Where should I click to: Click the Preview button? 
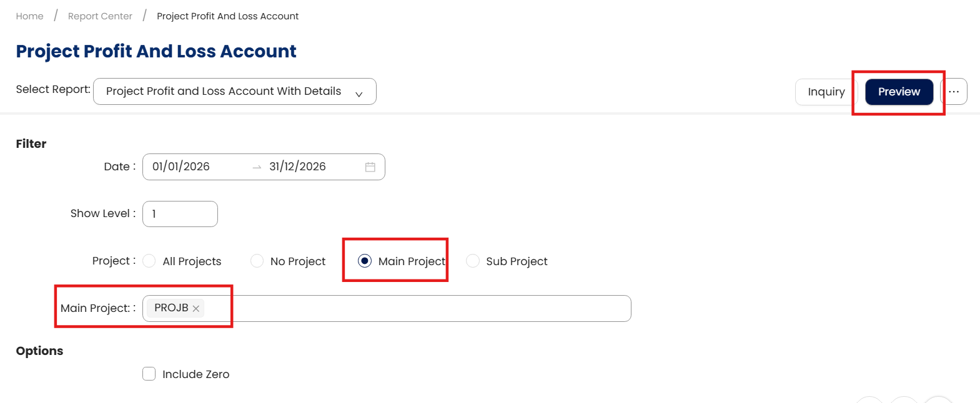point(899,92)
